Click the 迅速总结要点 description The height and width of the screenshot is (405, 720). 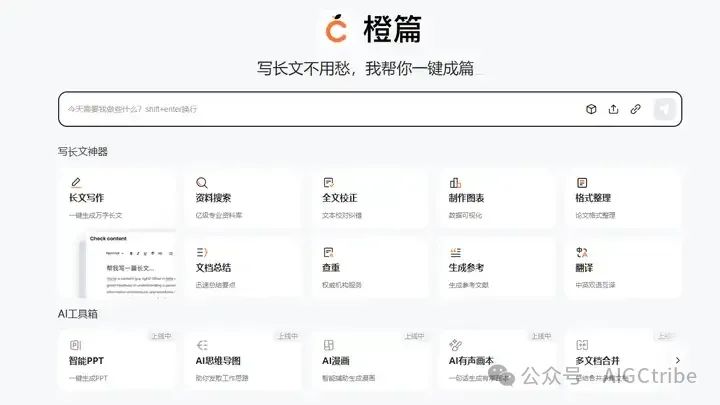(215, 285)
